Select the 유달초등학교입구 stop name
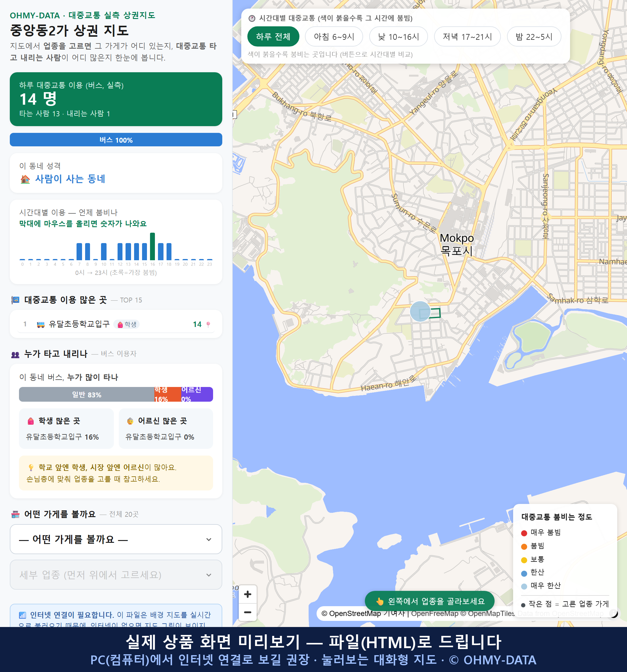 (79, 324)
